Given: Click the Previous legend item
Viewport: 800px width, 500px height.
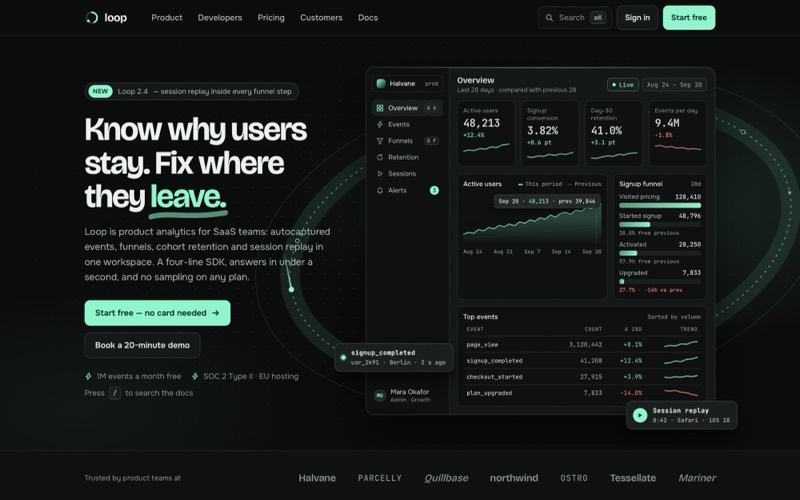Looking at the screenshot, I should pyautogui.click(x=585, y=184).
